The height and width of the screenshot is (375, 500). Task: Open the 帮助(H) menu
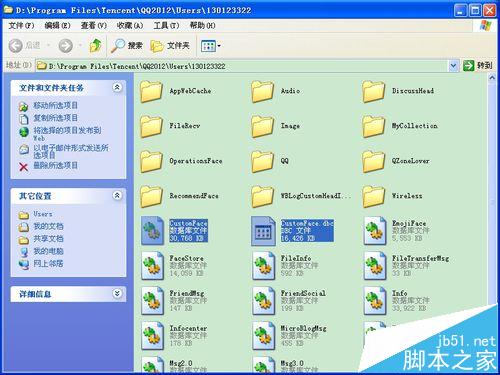[202, 25]
